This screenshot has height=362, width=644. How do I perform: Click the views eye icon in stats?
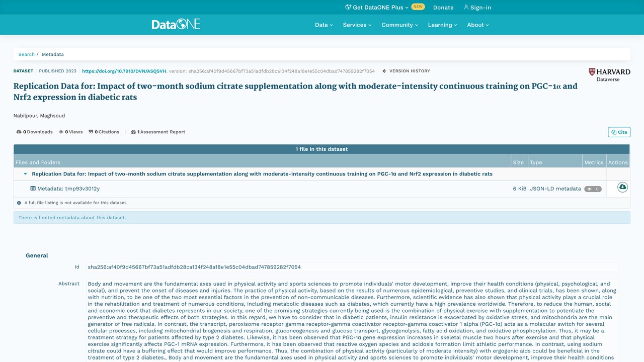[x=61, y=132]
